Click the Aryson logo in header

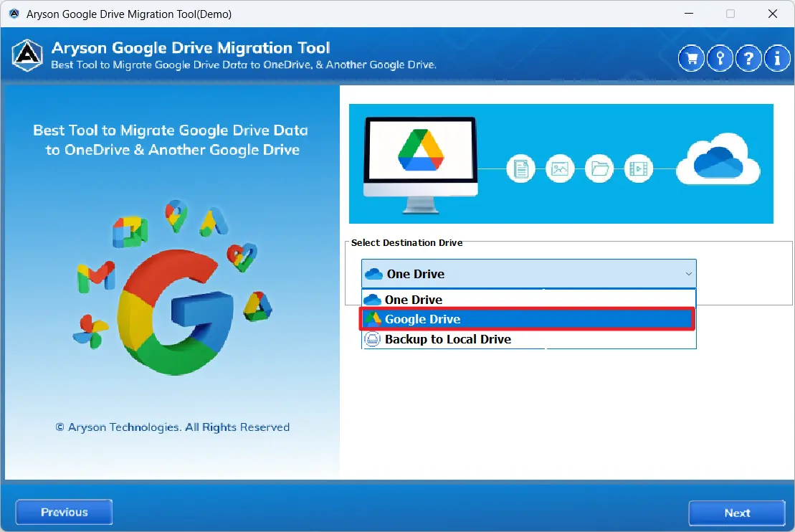[x=27, y=56]
